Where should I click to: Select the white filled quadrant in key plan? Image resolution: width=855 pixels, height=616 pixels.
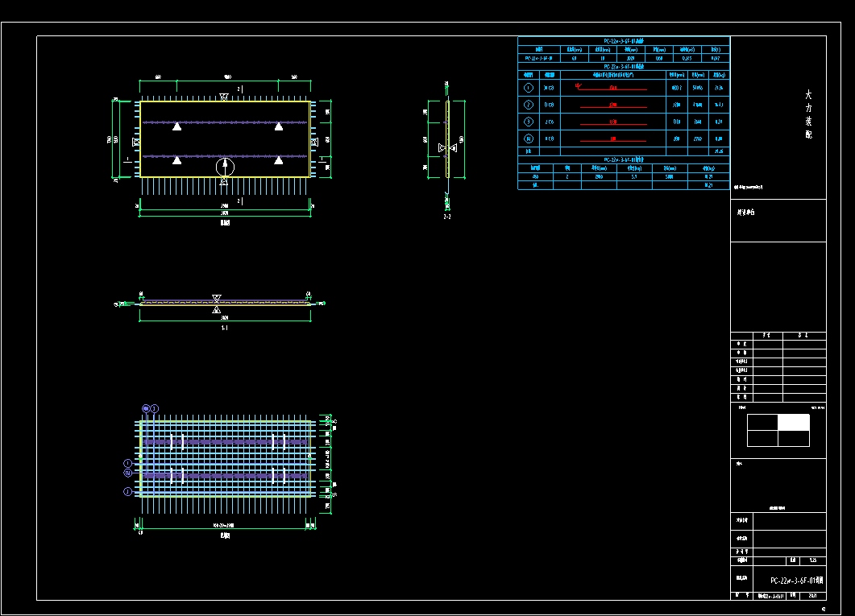[794, 423]
